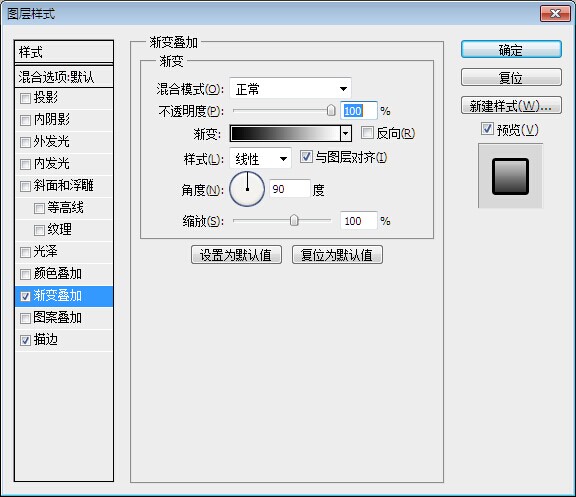Enable the 投影 drop shadow checkbox

coord(25,98)
